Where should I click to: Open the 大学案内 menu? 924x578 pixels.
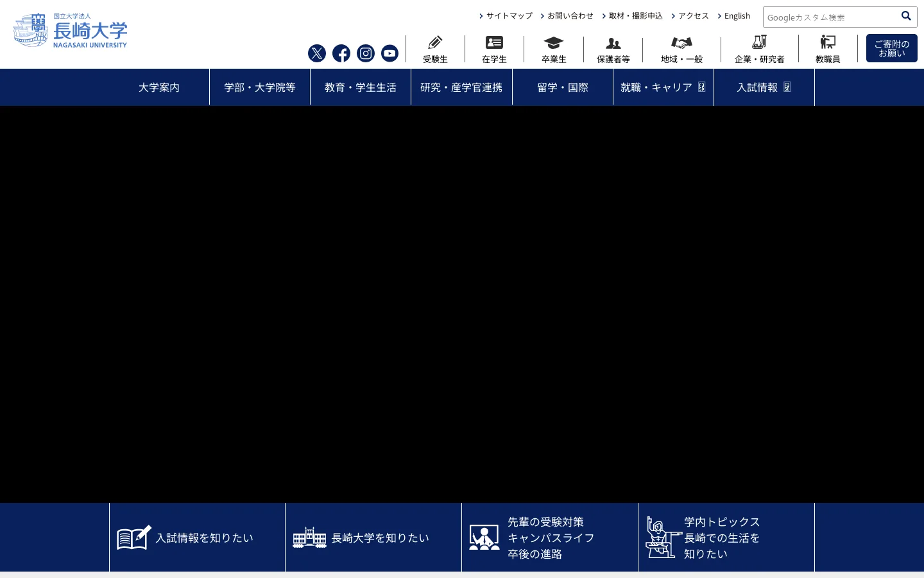159,87
